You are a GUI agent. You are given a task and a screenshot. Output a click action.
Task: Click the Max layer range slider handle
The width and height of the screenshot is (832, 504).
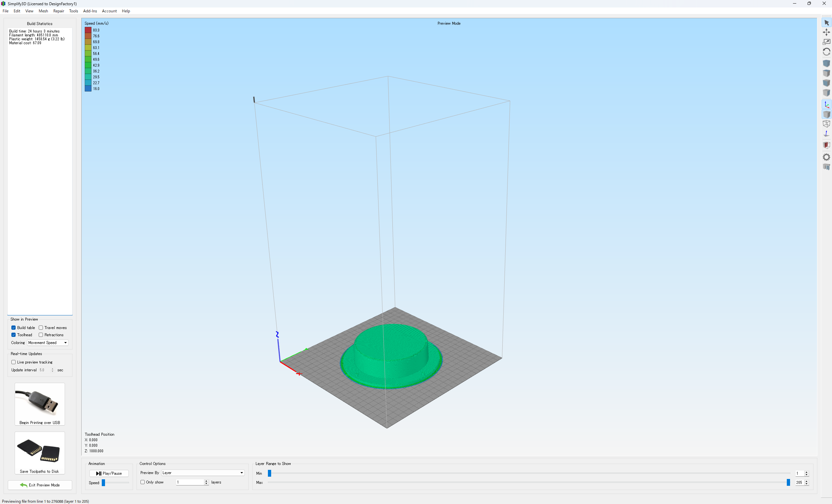tap(788, 483)
